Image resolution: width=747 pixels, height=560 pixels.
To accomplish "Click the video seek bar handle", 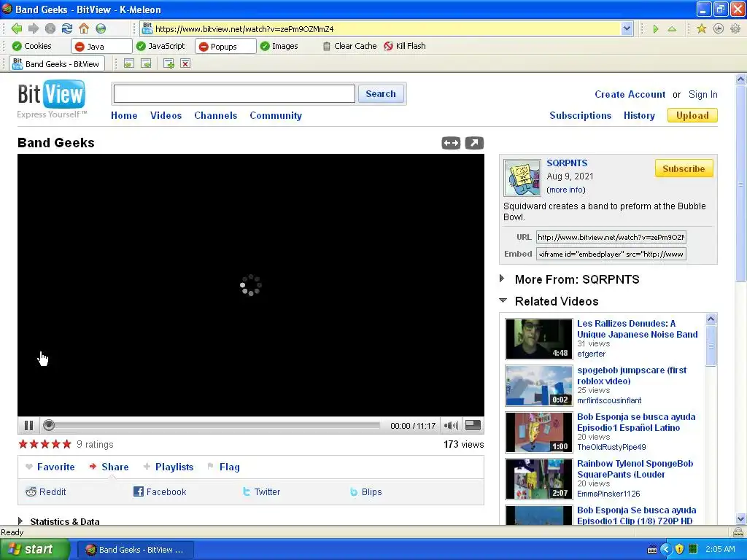I will pos(49,425).
